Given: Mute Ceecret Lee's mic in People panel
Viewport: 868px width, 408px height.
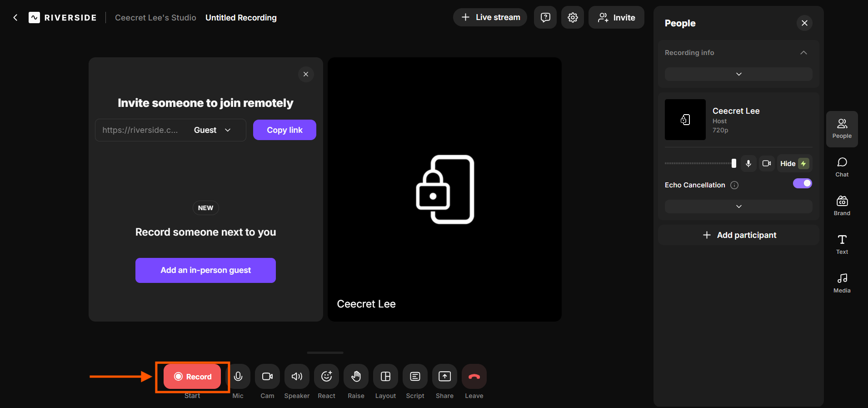Looking at the screenshot, I should point(748,163).
